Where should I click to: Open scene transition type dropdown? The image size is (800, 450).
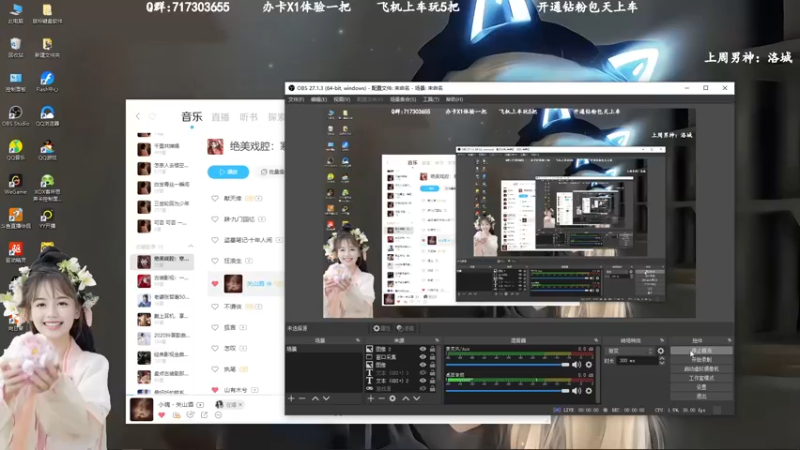[630, 351]
